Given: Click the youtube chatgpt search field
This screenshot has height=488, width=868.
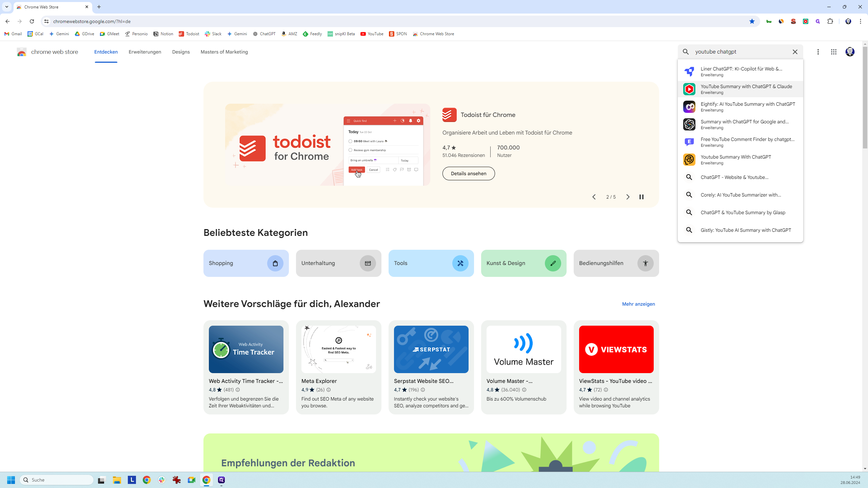Looking at the screenshot, I should pyautogui.click(x=740, y=52).
